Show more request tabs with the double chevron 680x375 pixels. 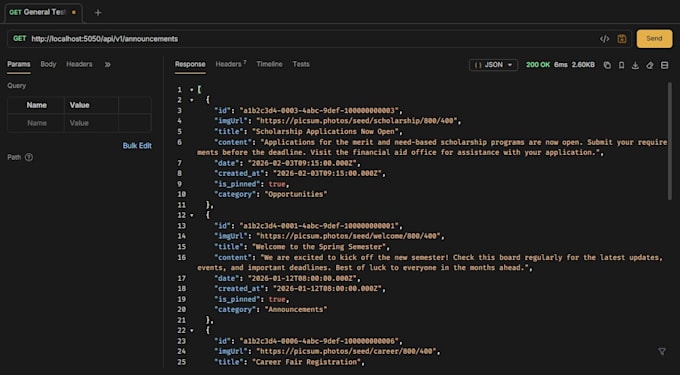pos(108,65)
